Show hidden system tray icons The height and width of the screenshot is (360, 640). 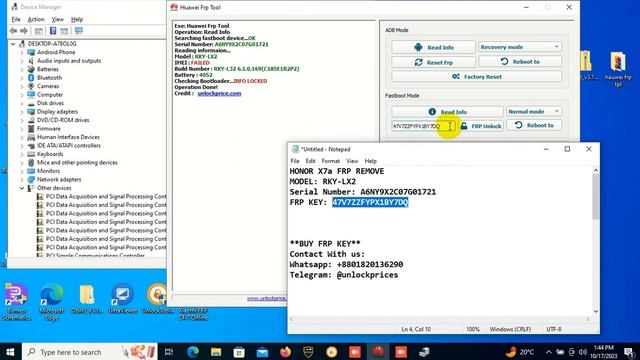pos(549,352)
